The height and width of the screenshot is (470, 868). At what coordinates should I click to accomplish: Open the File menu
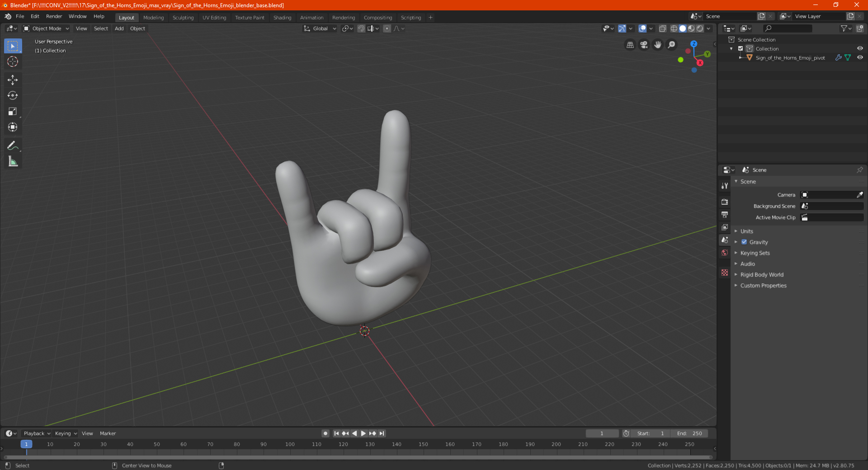(20, 16)
